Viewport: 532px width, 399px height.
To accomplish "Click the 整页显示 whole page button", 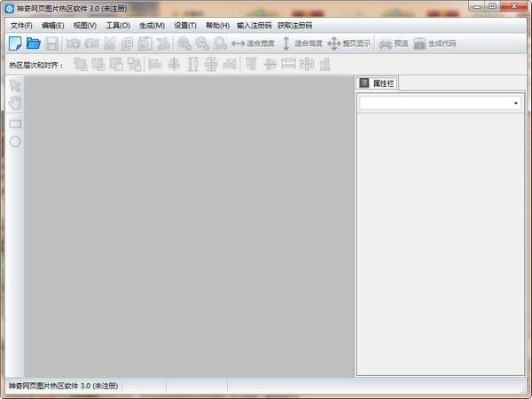I will pyautogui.click(x=349, y=43).
